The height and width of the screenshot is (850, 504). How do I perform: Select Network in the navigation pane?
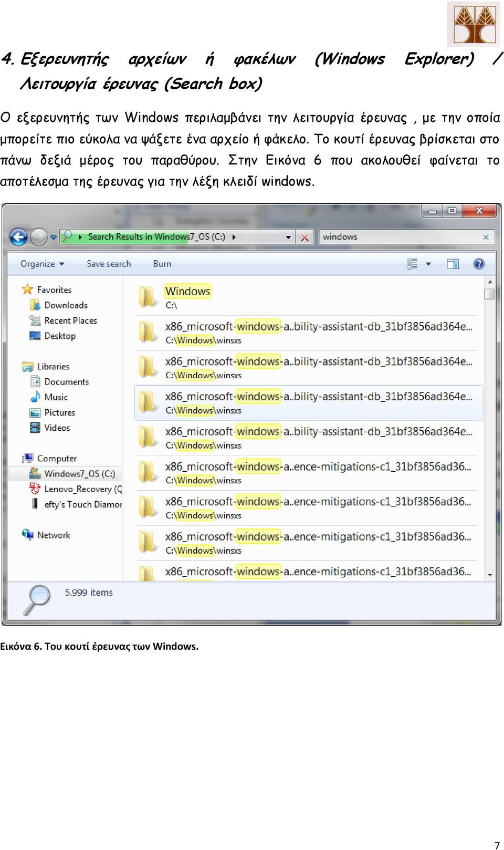(x=54, y=535)
